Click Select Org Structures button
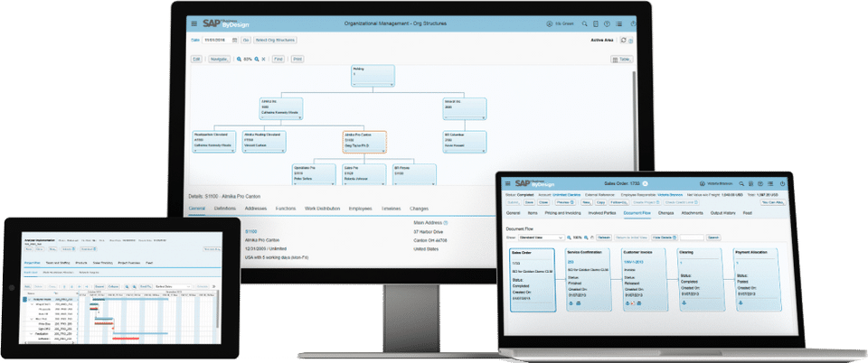The image size is (868, 363). point(276,40)
